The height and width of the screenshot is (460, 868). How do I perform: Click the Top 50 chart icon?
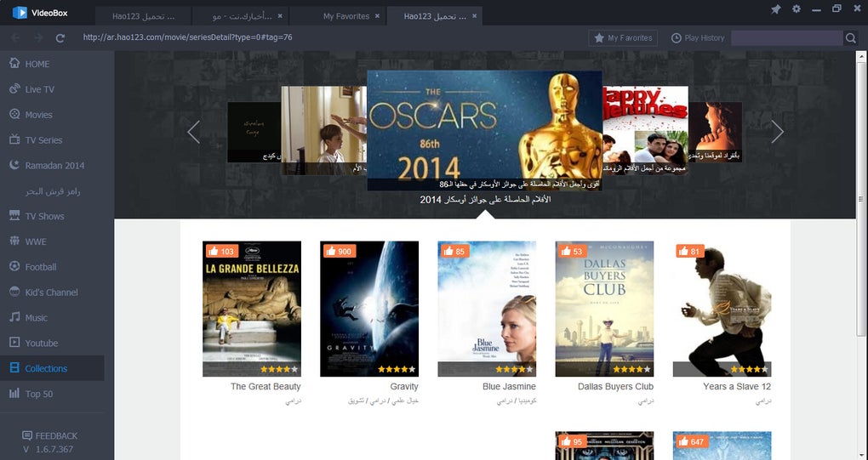14,393
